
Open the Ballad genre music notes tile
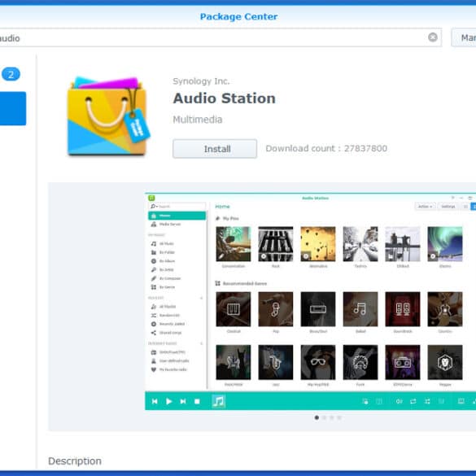coord(360,309)
